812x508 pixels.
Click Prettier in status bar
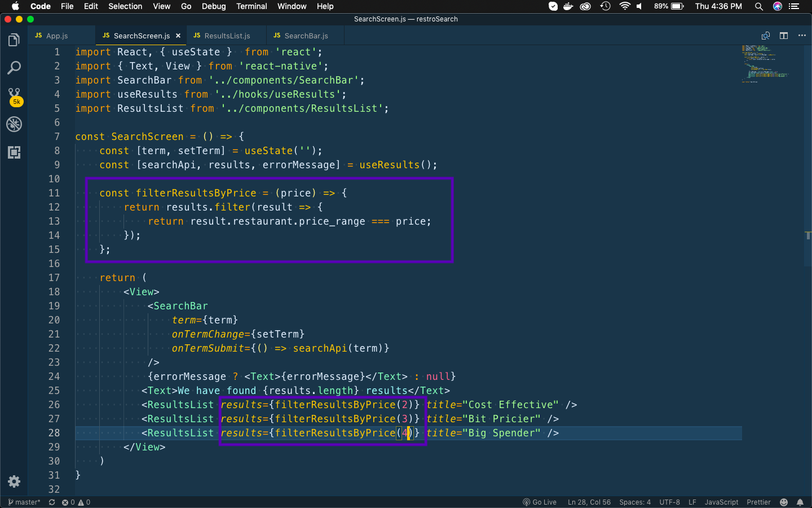click(758, 502)
